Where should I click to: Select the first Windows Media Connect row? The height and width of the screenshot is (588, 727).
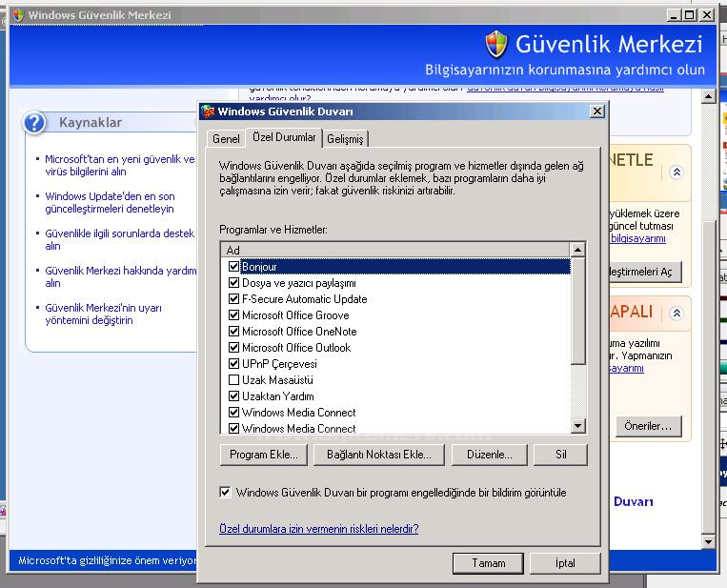(x=395, y=413)
